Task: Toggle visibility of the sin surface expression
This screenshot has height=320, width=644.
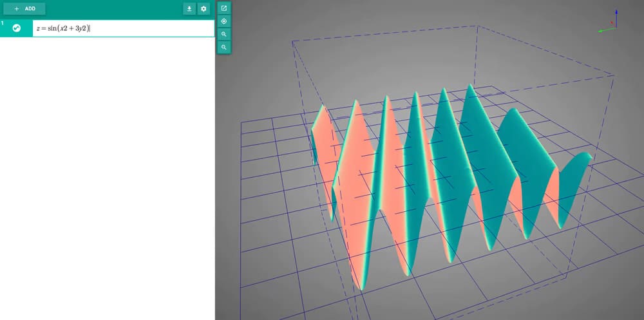Action: (17, 28)
